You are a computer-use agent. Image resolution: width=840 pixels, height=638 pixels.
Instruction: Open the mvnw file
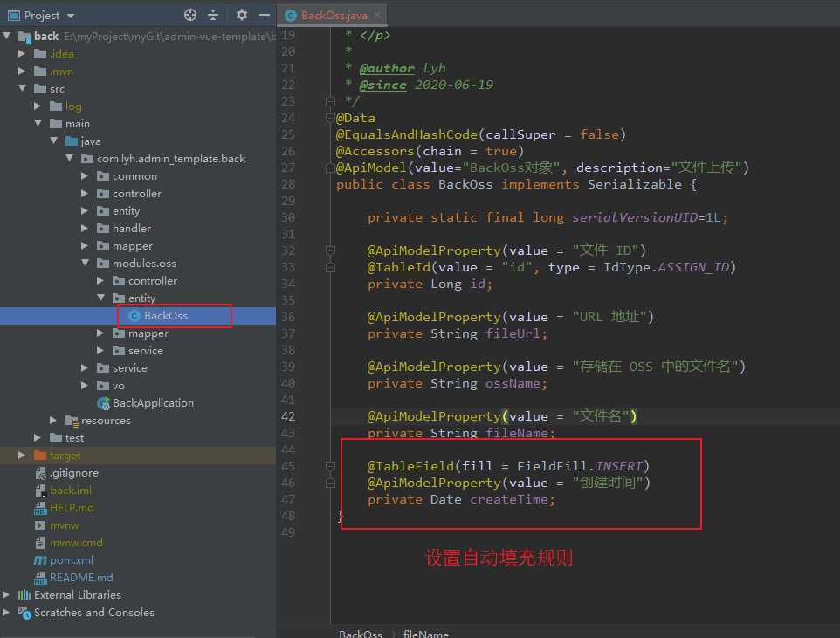coord(64,525)
